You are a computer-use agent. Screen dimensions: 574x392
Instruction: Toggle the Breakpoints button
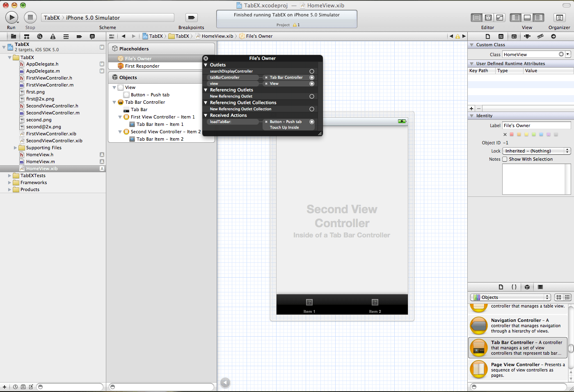(191, 18)
